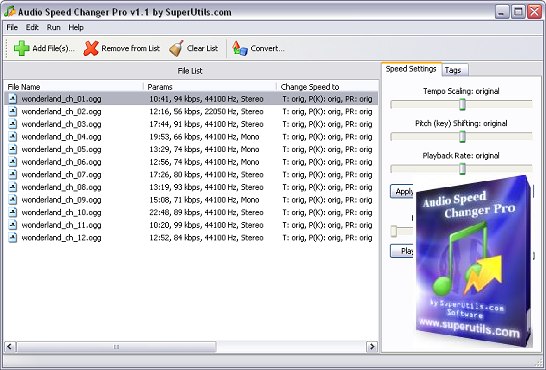The width and height of the screenshot is (546, 370).
Task: Click the Play button
Action: [x=402, y=251]
